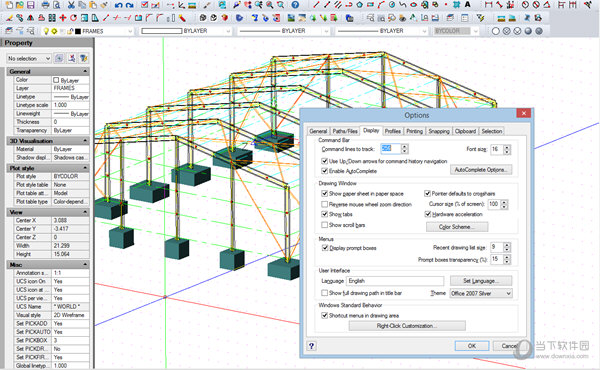Increase the Cursor size stepper value
Image resolution: width=600 pixels, height=370 pixels.
tap(504, 202)
